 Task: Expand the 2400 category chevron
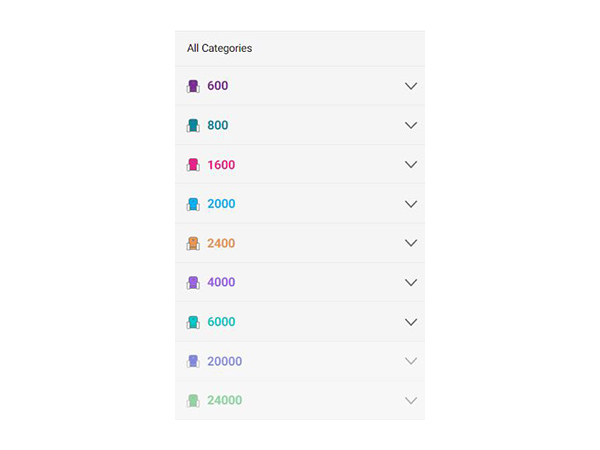[x=410, y=243]
